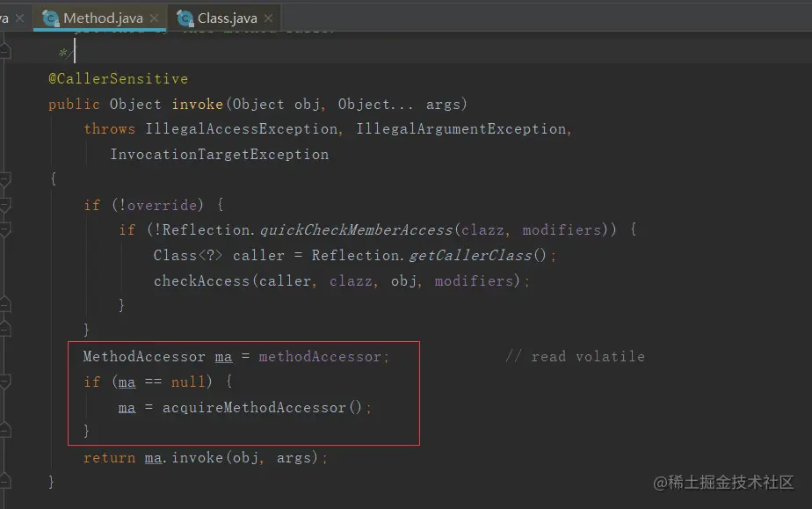This screenshot has width=812, height=509.
Task: Click the 'throws' keyword
Action: 109,129
